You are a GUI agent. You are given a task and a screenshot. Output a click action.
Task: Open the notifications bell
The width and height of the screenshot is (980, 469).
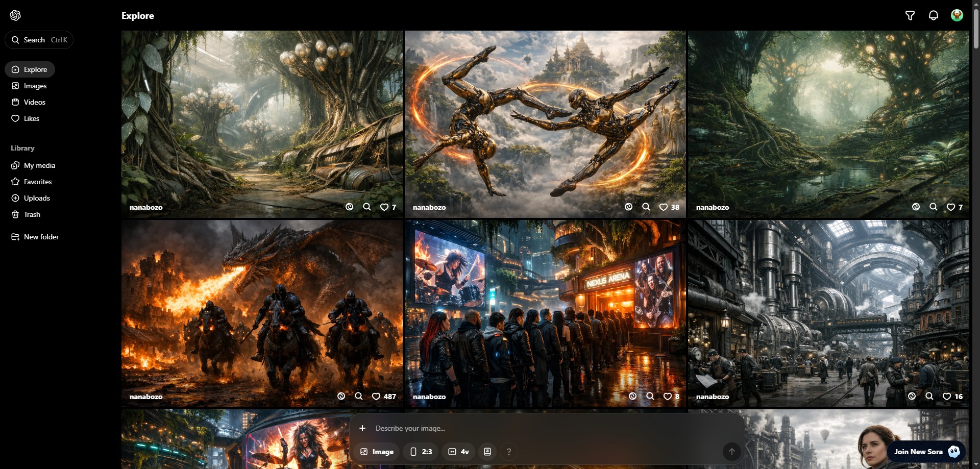(933, 15)
